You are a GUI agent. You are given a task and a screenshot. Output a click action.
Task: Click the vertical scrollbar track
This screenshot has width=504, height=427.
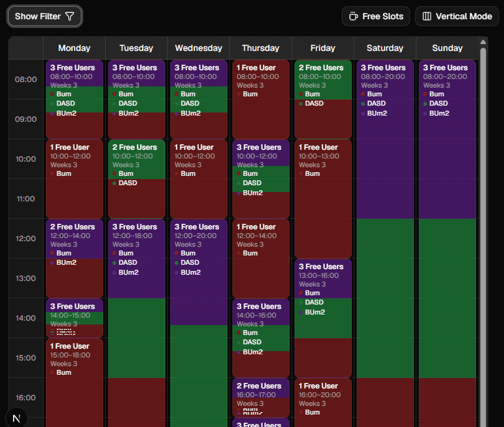point(483,237)
